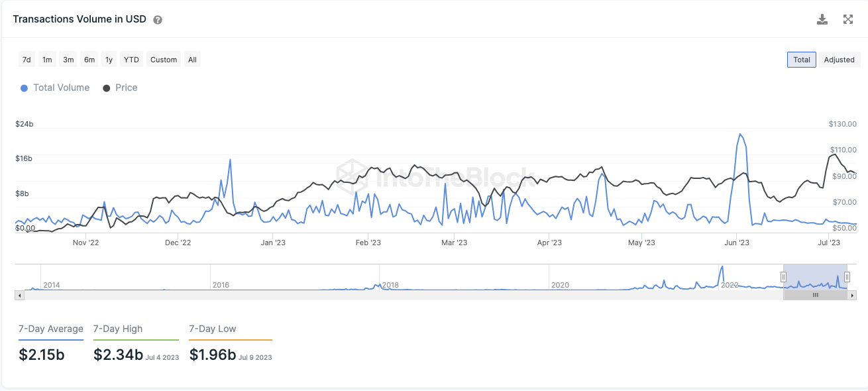Viewport: 868px width, 391px height.
Task: Set range to 6m
Action: [89, 60]
